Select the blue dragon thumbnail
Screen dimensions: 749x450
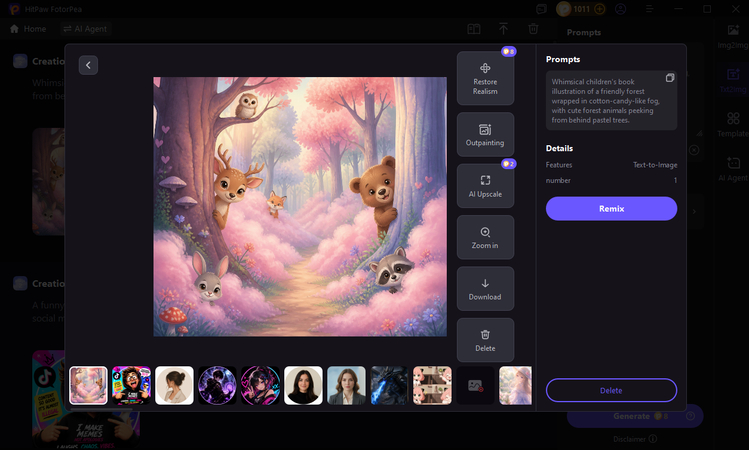coord(389,386)
